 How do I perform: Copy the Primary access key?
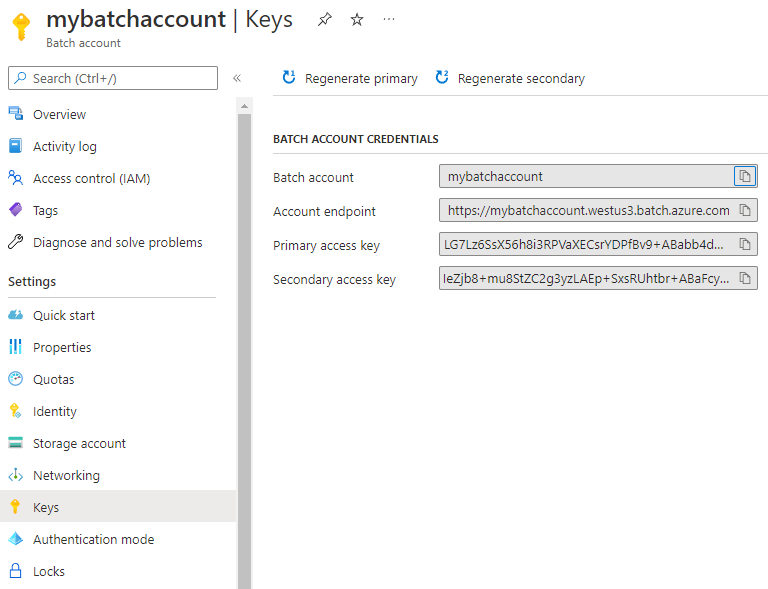[x=745, y=245]
